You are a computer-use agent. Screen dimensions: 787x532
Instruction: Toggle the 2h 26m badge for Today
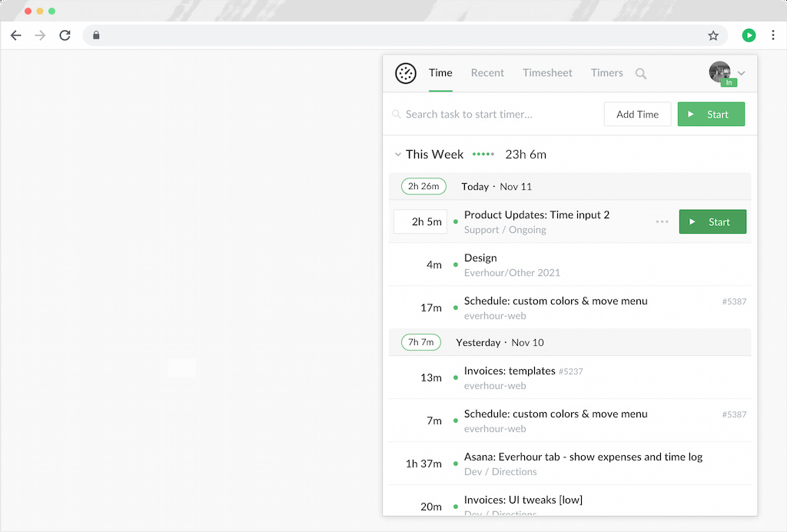(423, 186)
